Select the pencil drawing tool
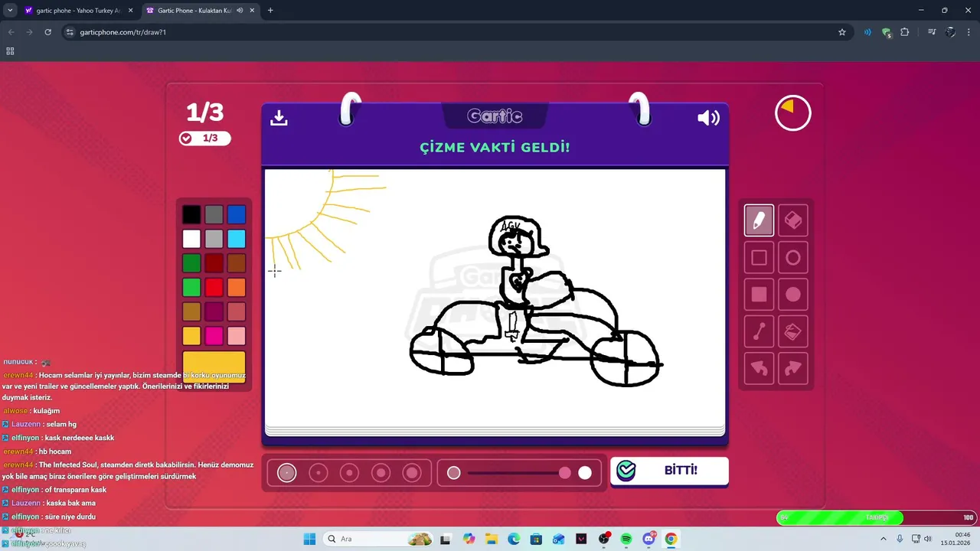This screenshot has width=980, height=551. click(x=759, y=220)
